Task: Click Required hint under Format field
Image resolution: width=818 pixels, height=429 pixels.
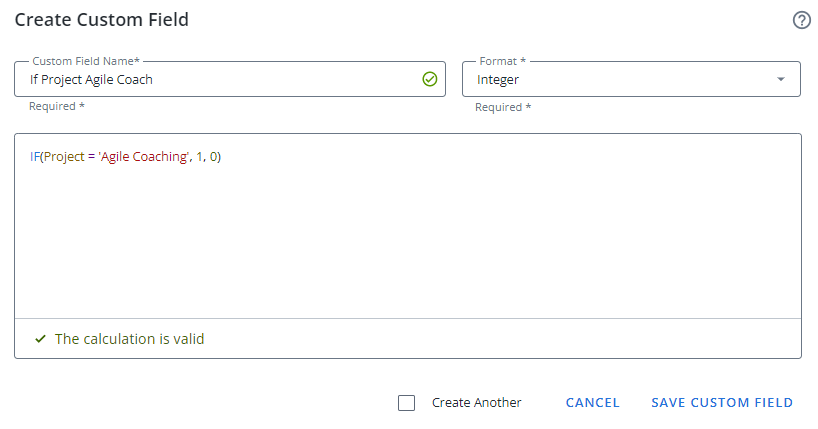Action: coord(503,107)
